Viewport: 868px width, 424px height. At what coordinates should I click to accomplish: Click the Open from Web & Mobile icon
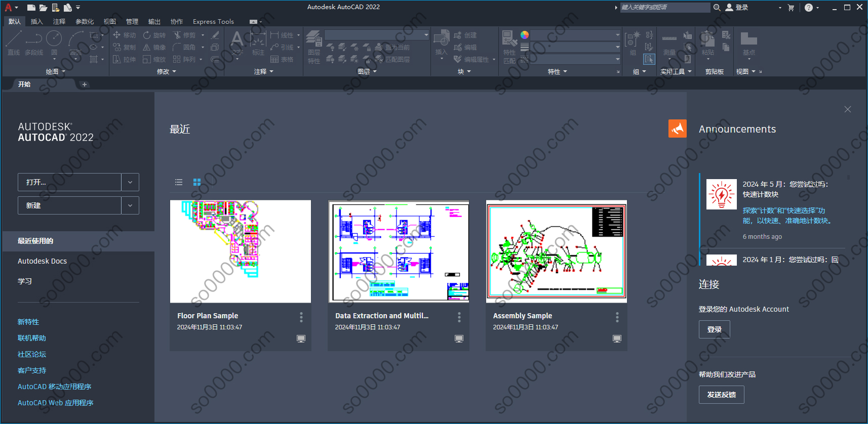click(56, 8)
